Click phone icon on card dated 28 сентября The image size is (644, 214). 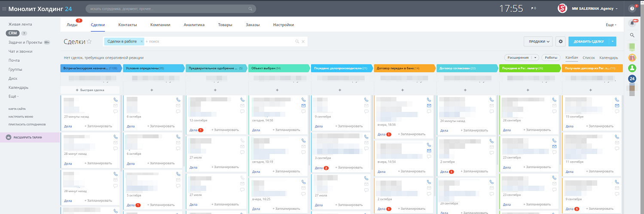point(554,99)
